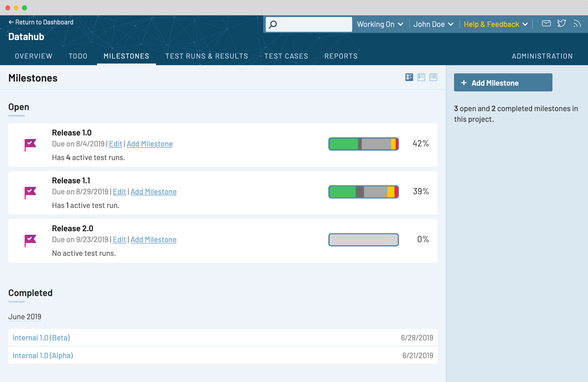Open the Test Cases tab

286,56
